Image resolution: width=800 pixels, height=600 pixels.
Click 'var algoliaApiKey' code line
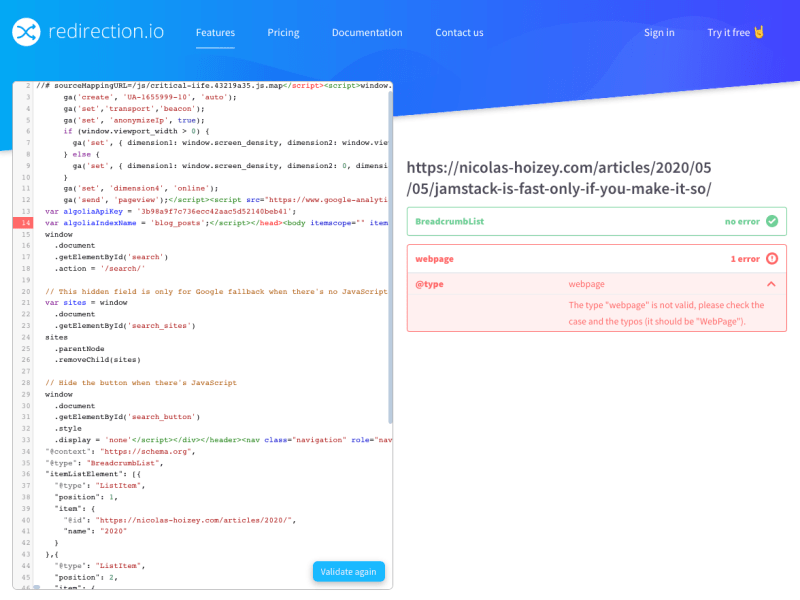[170, 211]
